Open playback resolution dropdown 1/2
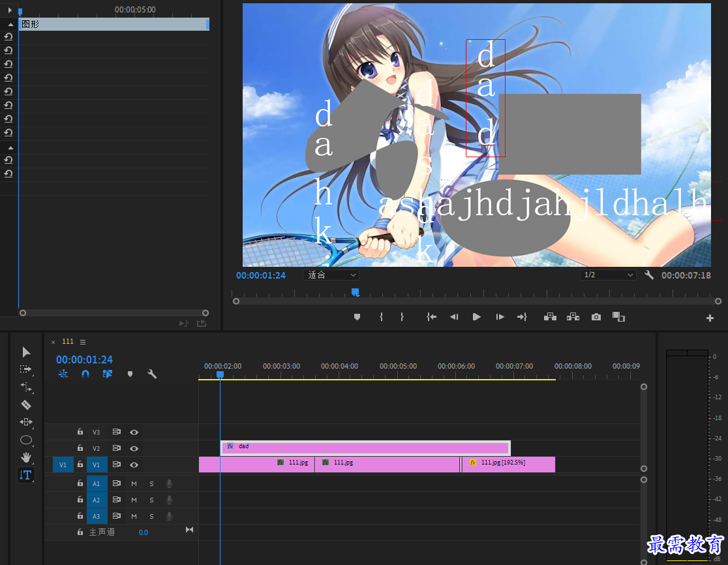The height and width of the screenshot is (565, 728). [x=608, y=275]
